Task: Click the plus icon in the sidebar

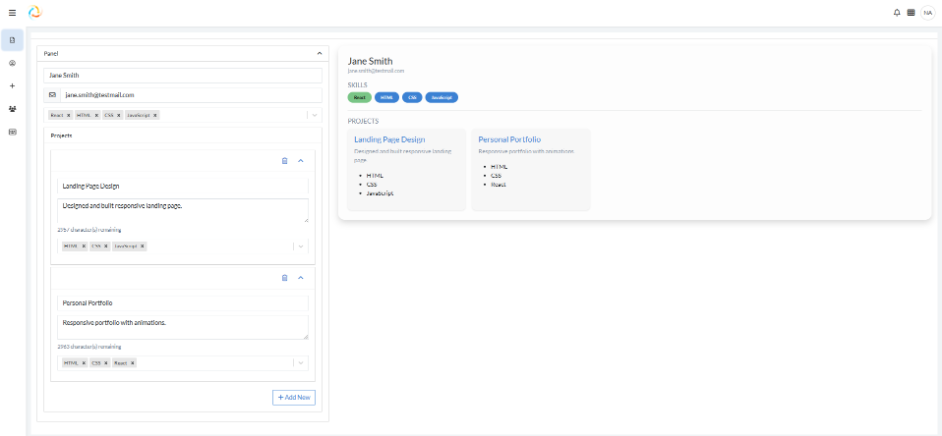Action: click(12, 86)
